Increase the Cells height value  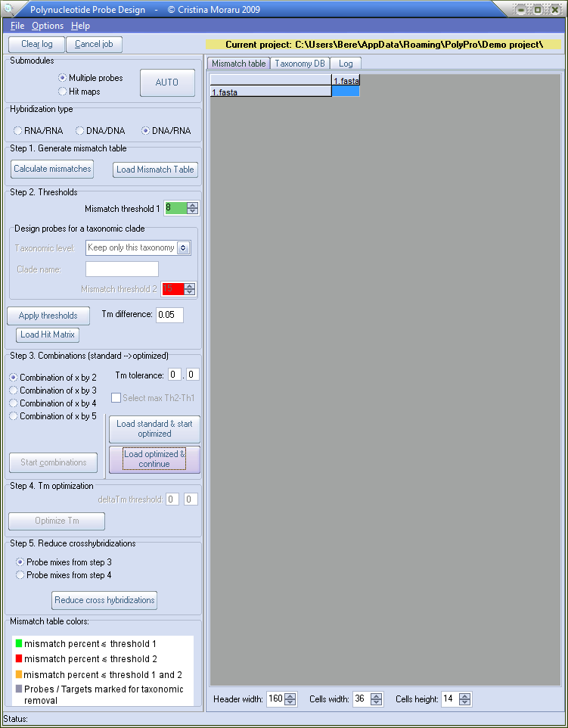(x=464, y=696)
